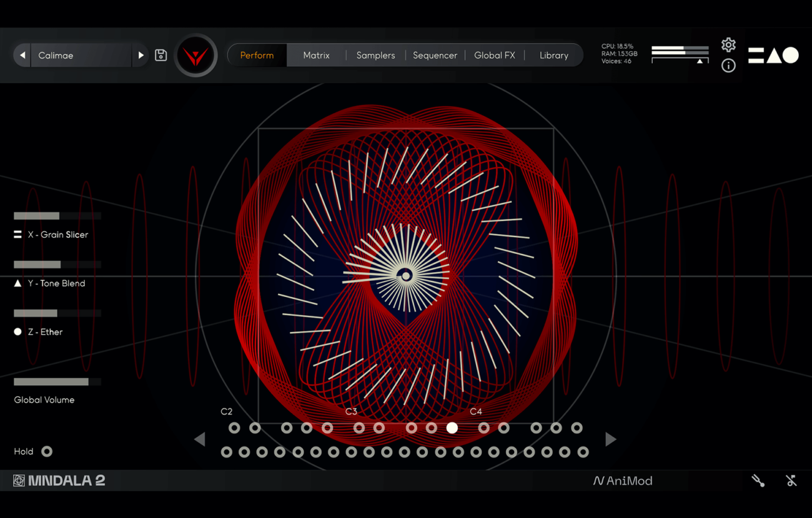The width and height of the screenshot is (812, 518).
Task: Open the info circle icon
Action: pos(728,66)
